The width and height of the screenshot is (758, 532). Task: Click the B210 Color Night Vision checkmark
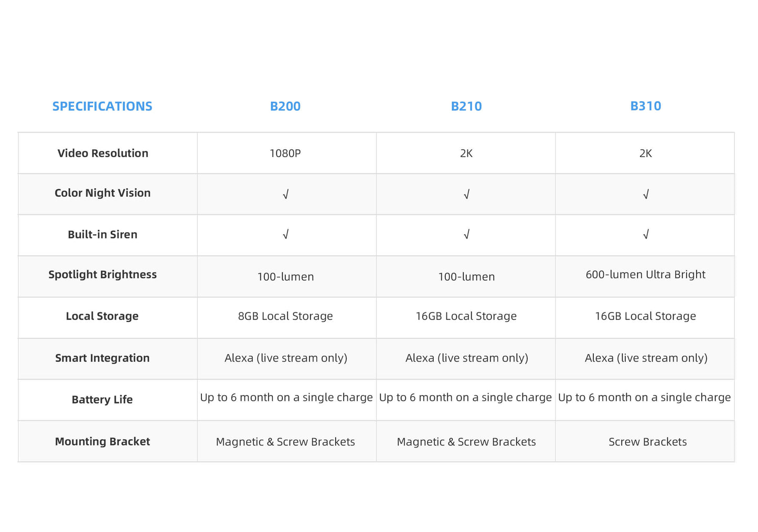[x=466, y=194]
